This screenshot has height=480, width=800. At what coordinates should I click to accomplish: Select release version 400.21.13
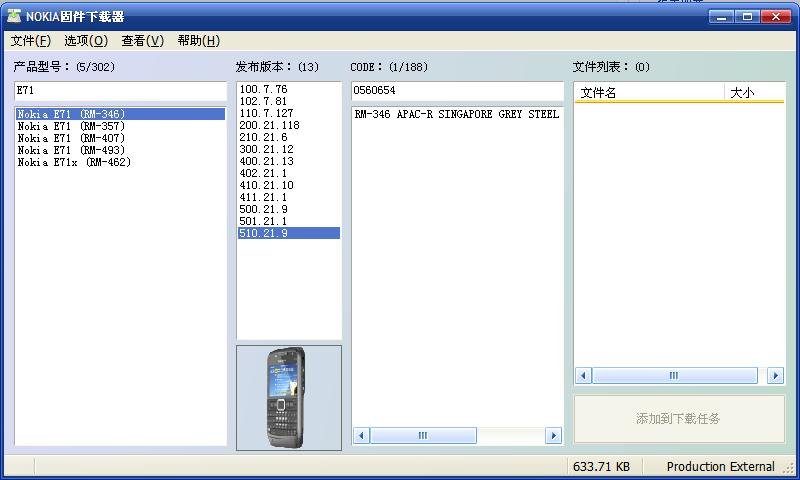point(289,161)
